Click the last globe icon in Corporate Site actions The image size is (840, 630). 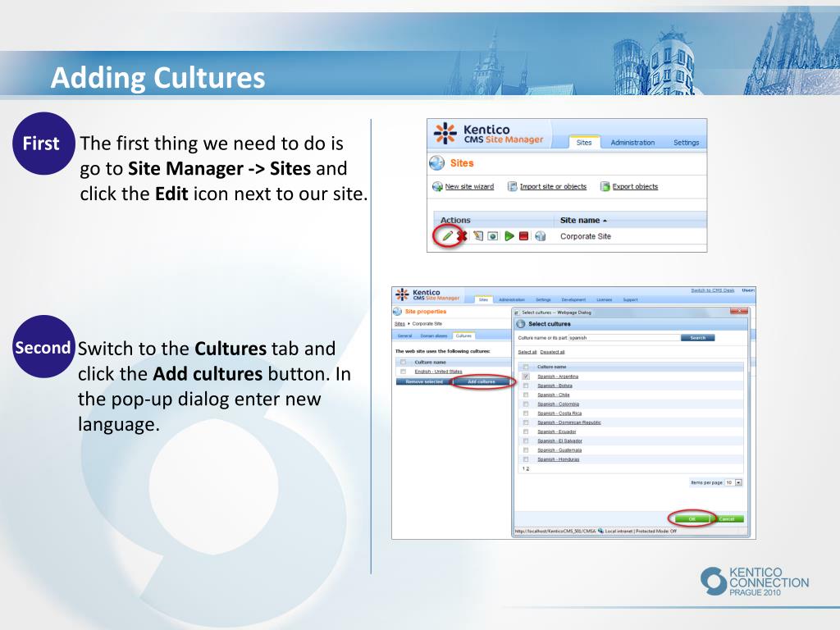pyautogui.click(x=540, y=235)
